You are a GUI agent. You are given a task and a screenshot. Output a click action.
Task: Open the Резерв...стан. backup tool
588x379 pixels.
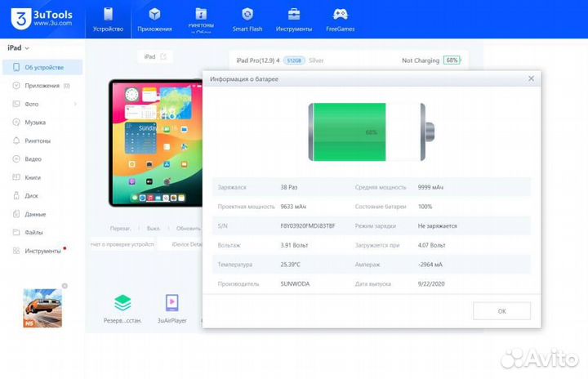coord(122,309)
